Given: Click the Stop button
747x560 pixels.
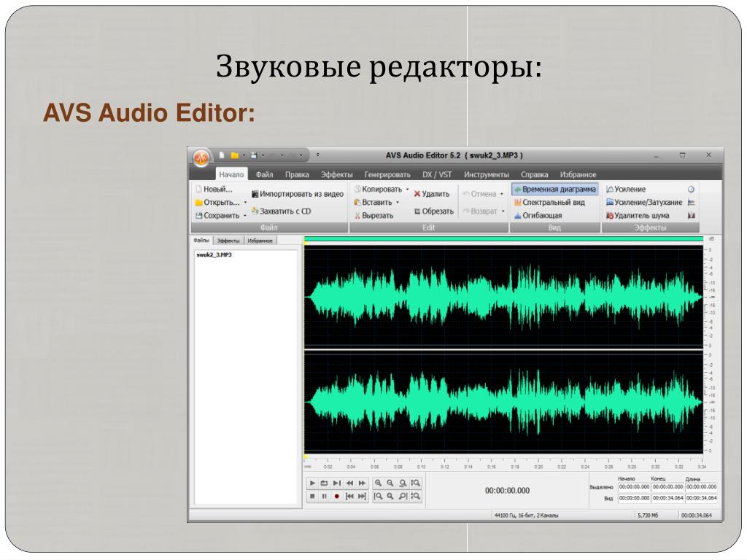Looking at the screenshot, I should click(312, 496).
